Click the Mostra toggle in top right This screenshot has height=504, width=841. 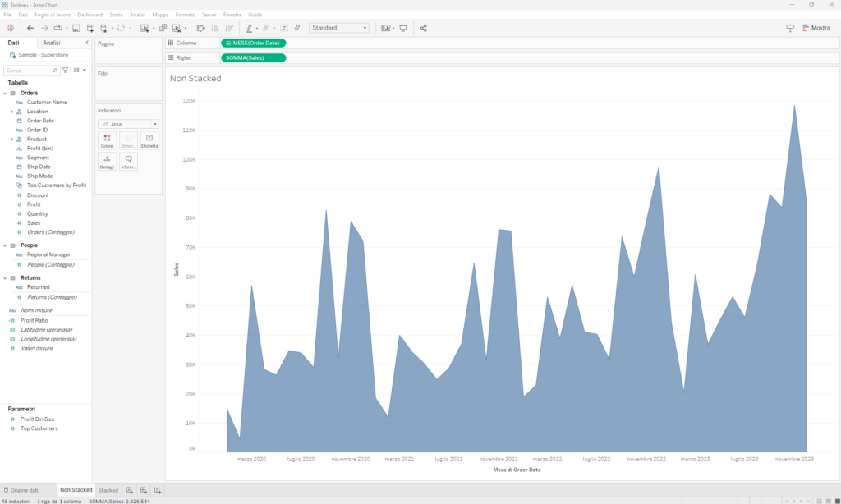coord(815,27)
